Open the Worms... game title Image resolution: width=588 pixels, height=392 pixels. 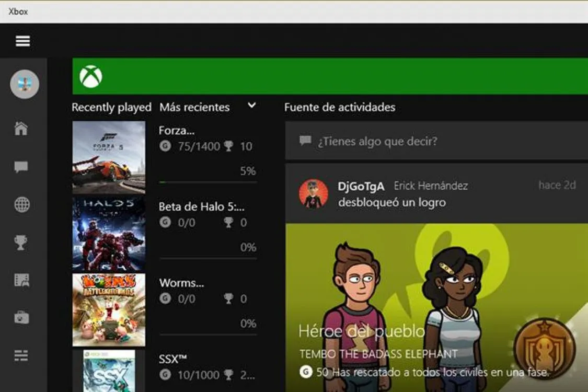pyautogui.click(x=181, y=282)
